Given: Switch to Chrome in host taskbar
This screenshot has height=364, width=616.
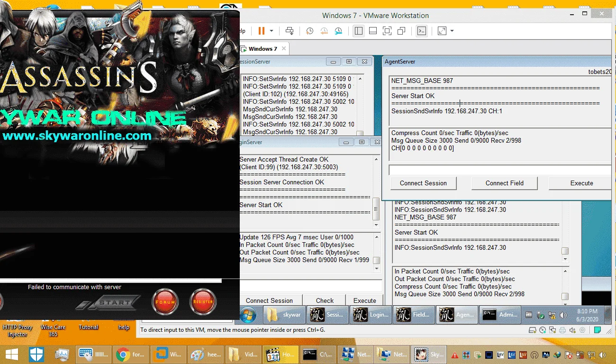Looking at the screenshot, I should 131,354.
